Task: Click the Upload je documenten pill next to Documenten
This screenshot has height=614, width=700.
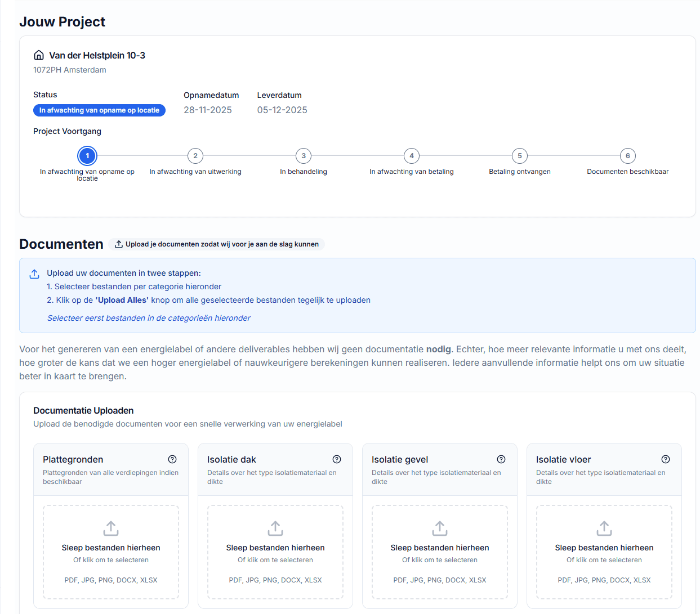Action: 217,244
